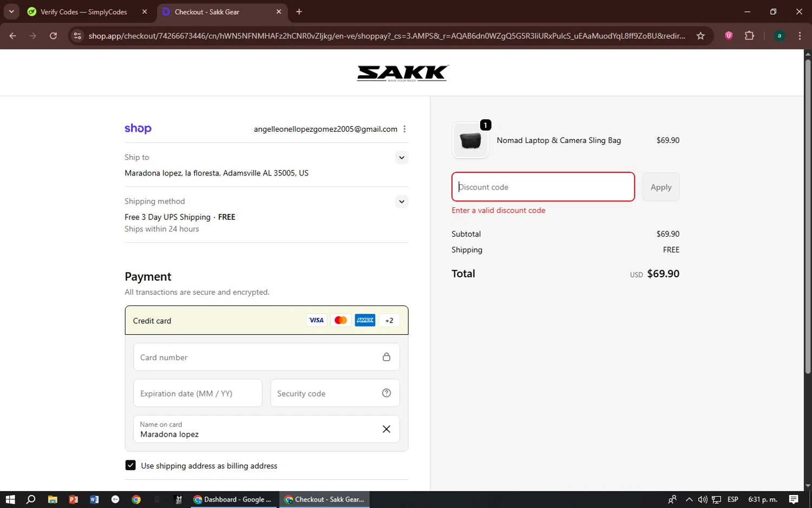Screen dimensions: 812x508
Task: View site information icon in address bar
Action: (x=77, y=36)
